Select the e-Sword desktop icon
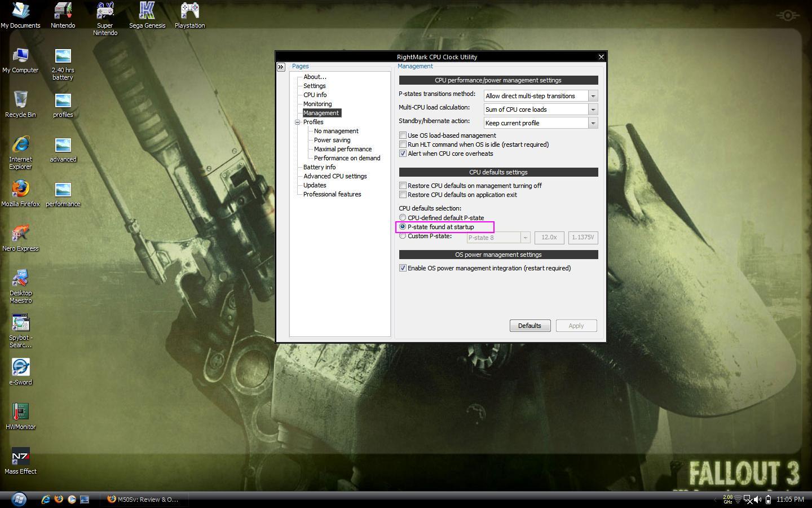The width and height of the screenshot is (812, 508). (x=20, y=372)
